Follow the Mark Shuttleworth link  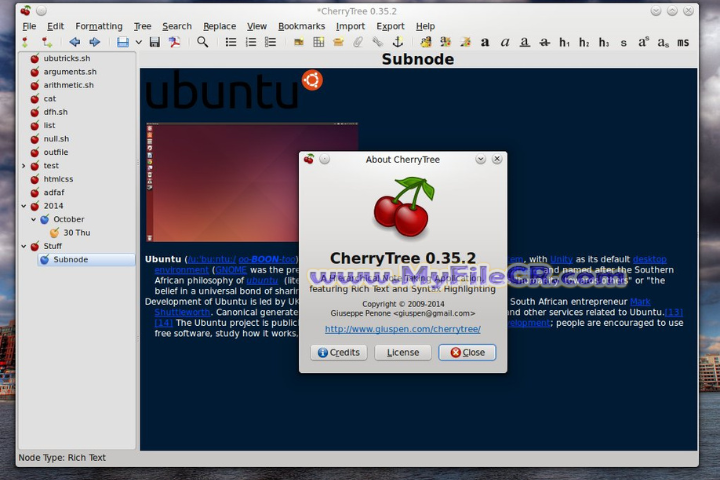[x=640, y=302]
